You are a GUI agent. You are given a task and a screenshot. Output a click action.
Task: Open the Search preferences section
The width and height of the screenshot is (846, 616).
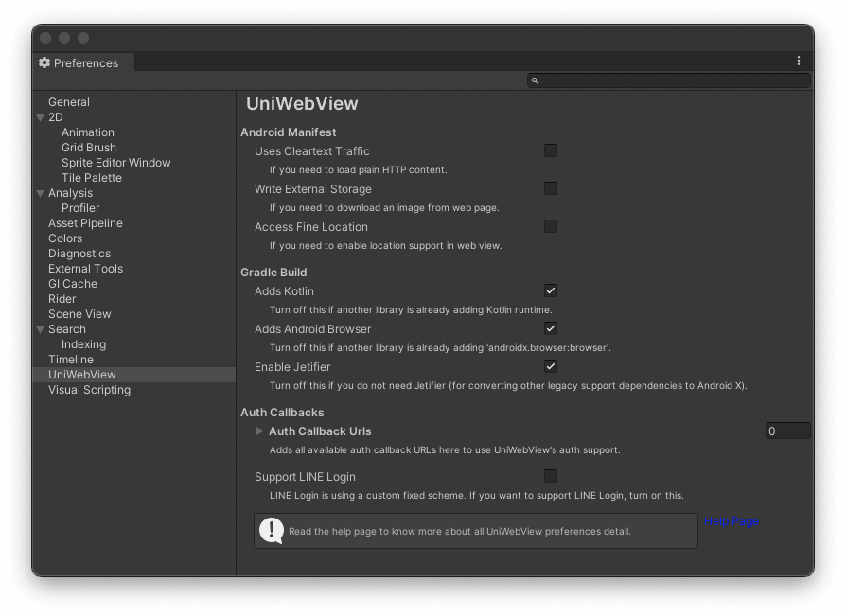[67, 328]
